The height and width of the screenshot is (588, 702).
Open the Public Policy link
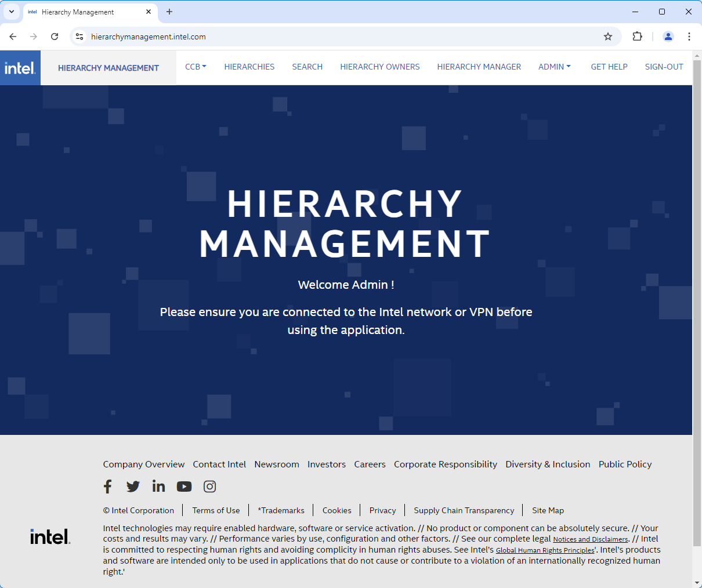(625, 464)
